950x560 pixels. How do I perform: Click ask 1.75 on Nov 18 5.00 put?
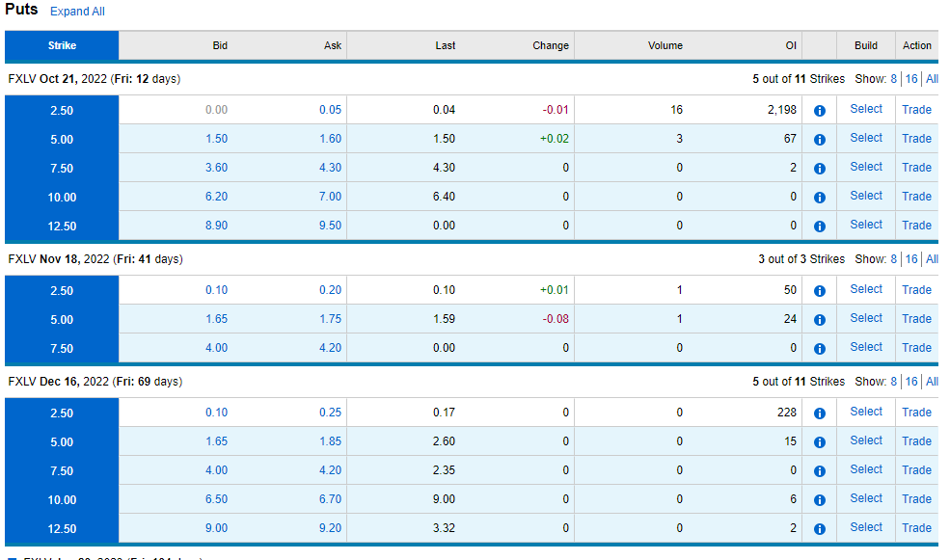point(330,319)
